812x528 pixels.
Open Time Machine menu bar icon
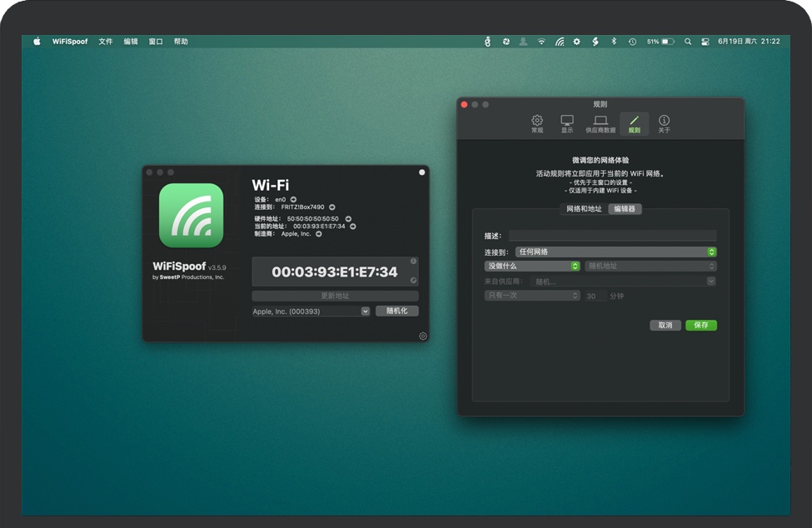click(632, 42)
